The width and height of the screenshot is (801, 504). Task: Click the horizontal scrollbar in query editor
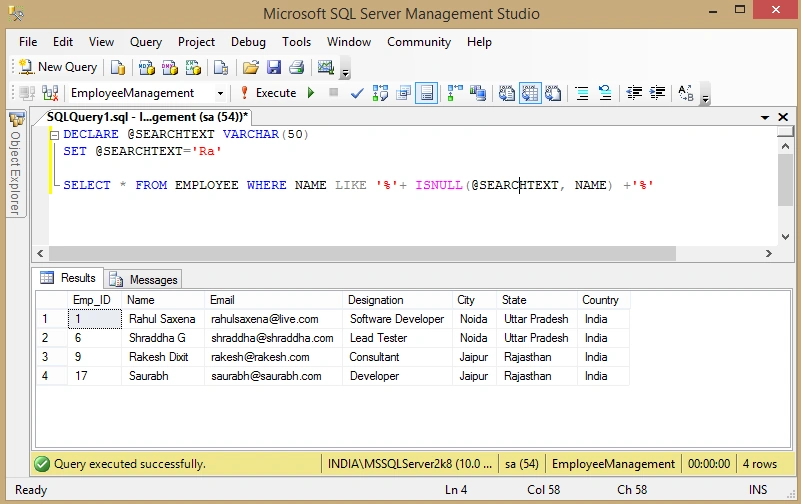pos(362,253)
